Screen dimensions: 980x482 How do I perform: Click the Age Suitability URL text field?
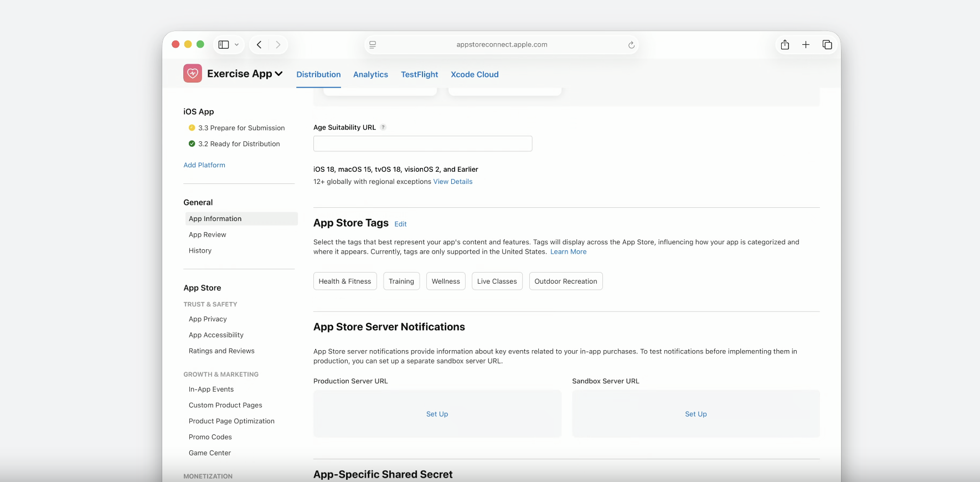[422, 143]
